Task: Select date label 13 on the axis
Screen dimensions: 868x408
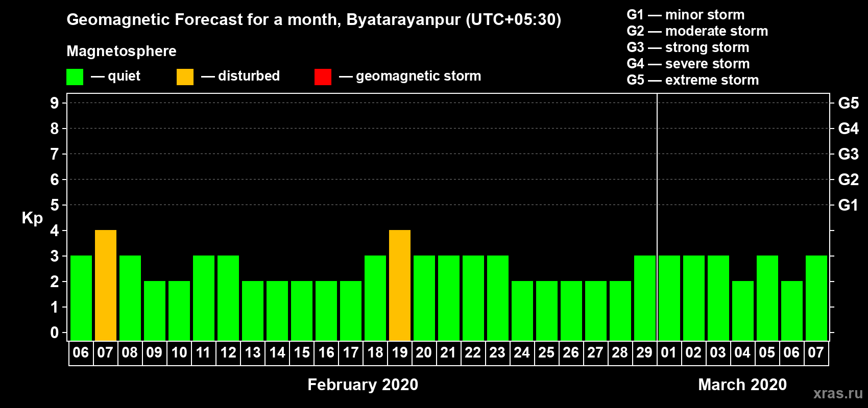Action: click(x=253, y=353)
